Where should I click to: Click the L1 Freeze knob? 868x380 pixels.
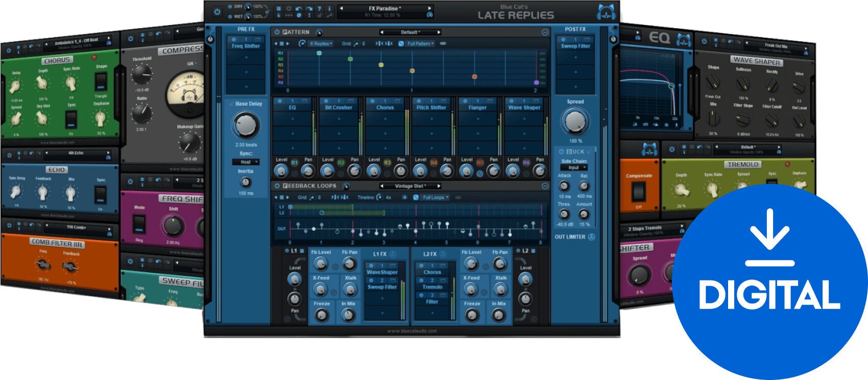[321, 316]
